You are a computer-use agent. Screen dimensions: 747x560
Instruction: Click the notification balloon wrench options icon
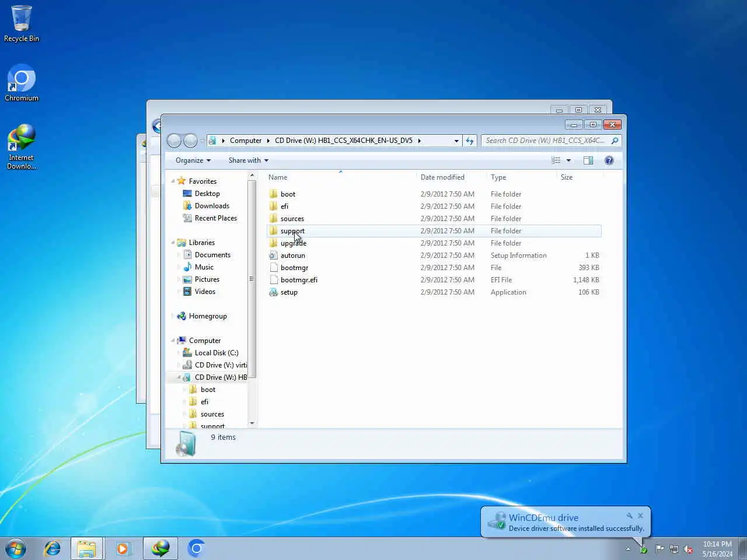[629, 516]
